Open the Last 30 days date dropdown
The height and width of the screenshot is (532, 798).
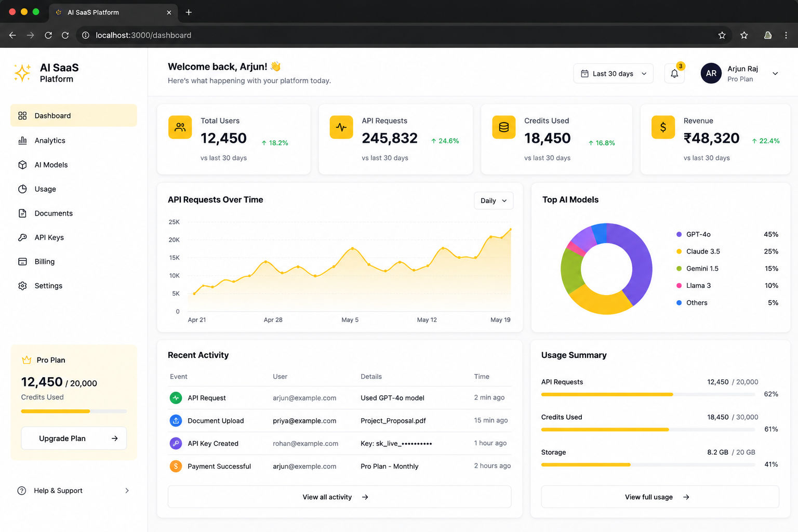click(x=613, y=74)
